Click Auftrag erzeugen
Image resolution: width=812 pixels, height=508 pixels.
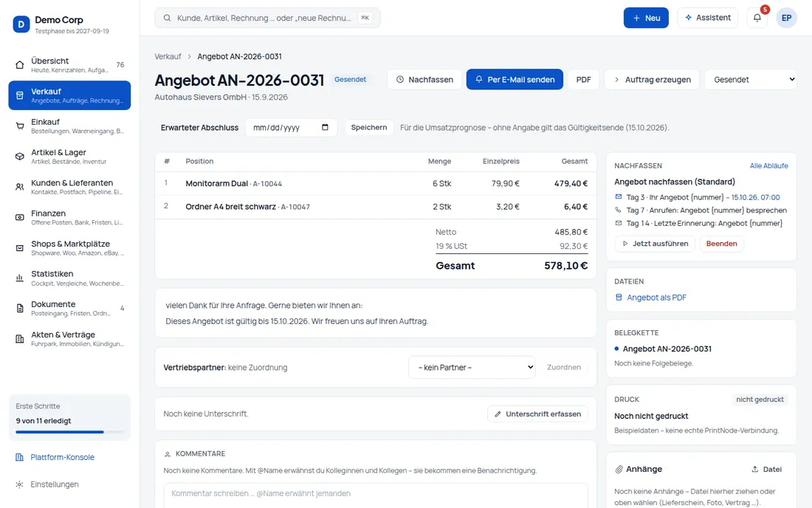(652, 80)
